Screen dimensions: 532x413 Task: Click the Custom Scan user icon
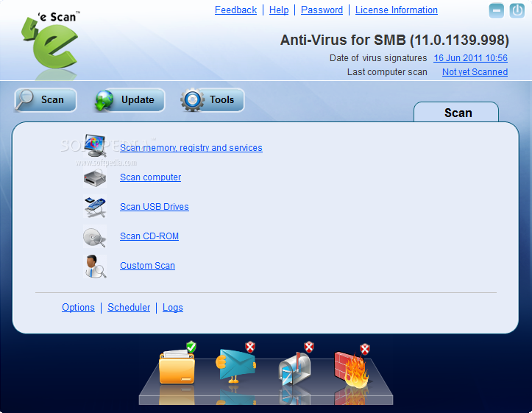pyautogui.click(x=95, y=266)
